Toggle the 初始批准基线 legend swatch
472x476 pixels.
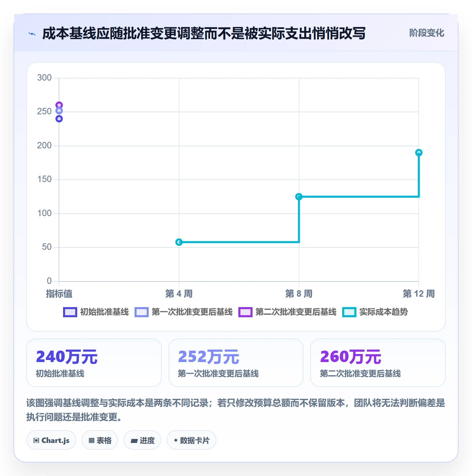point(70,312)
